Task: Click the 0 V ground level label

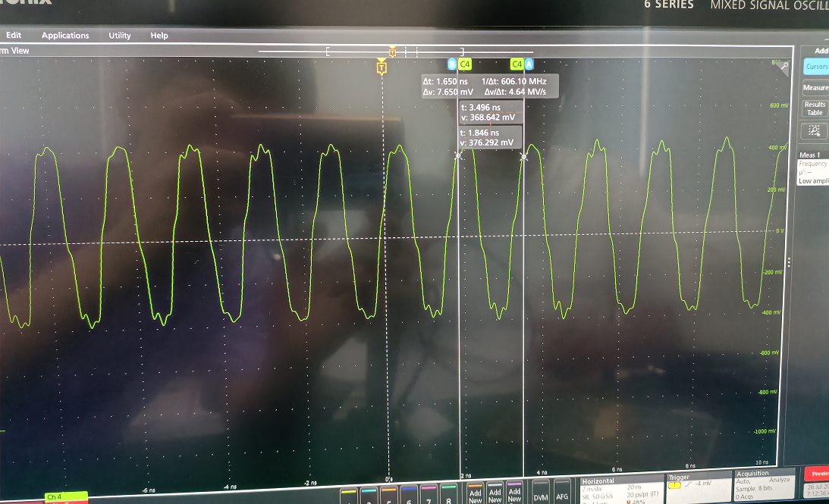Action: coord(779,231)
